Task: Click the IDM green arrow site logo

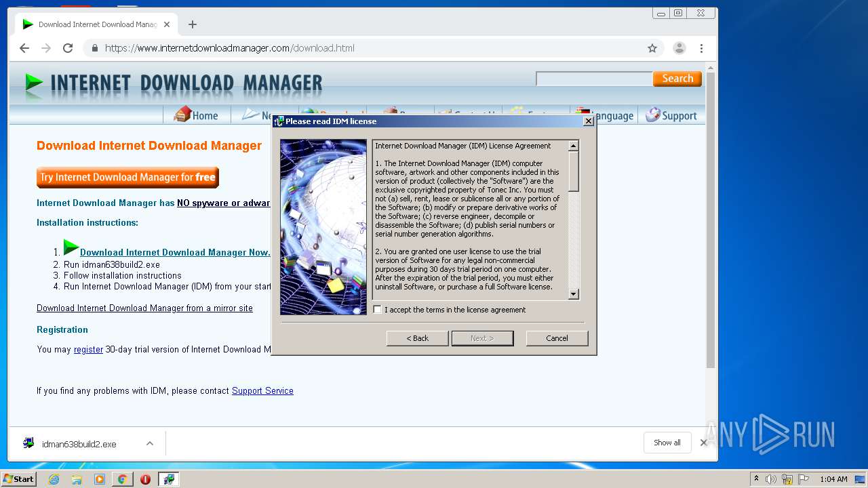Action: [34, 82]
